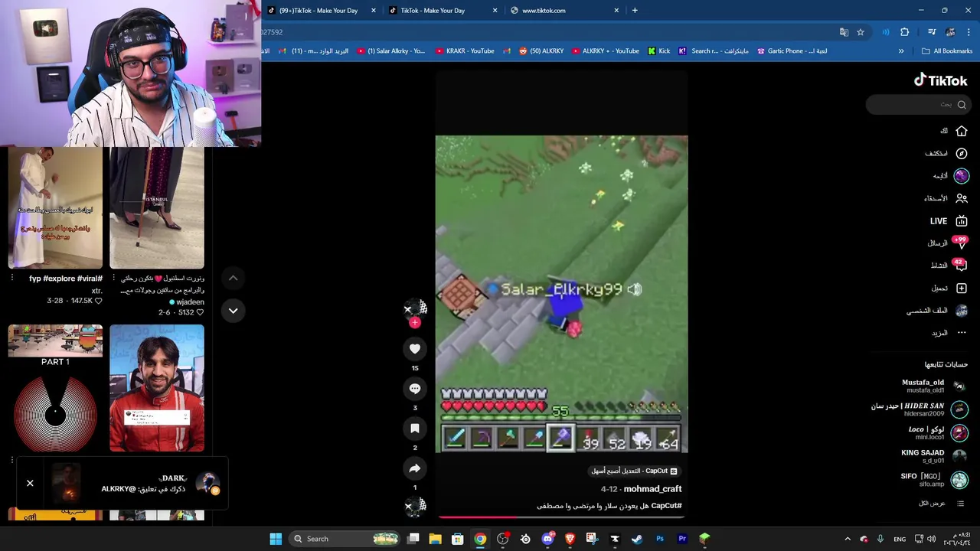Image resolution: width=980 pixels, height=551 pixels.
Task: Bookmark the video with save icon
Action: (x=415, y=429)
